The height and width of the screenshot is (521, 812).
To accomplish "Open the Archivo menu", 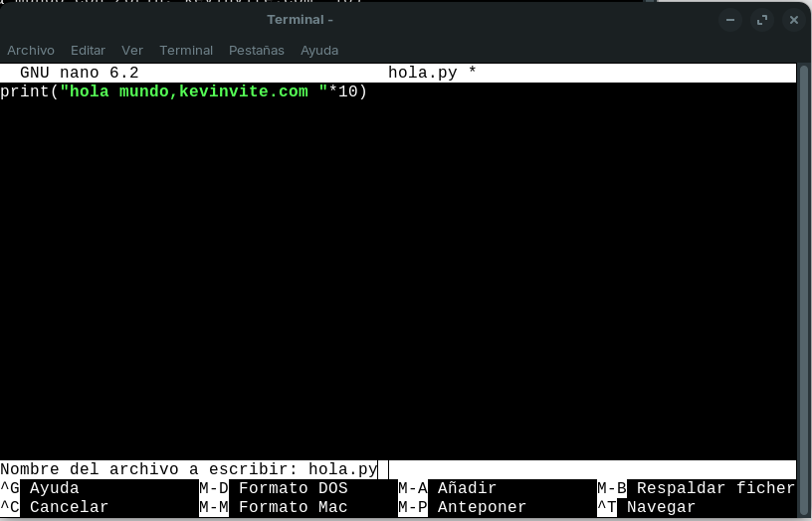I will pyautogui.click(x=31, y=50).
